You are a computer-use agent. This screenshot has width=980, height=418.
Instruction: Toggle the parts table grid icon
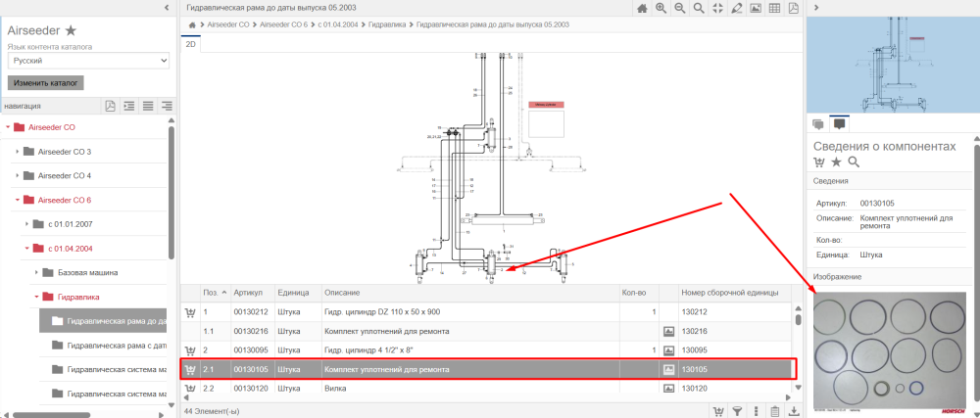pyautogui.click(x=774, y=8)
